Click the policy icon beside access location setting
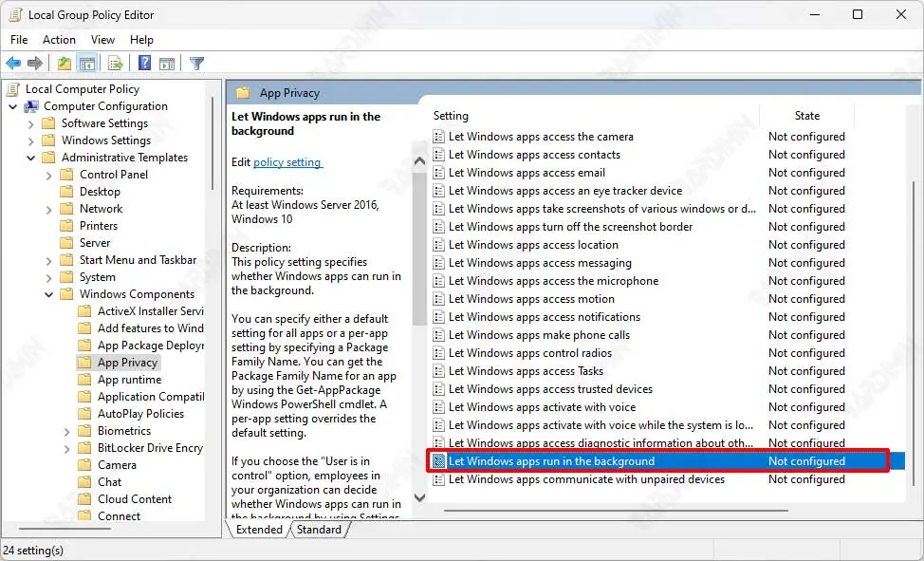Screen dimensions: 924x561 pyautogui.click(x=438, y=245)
